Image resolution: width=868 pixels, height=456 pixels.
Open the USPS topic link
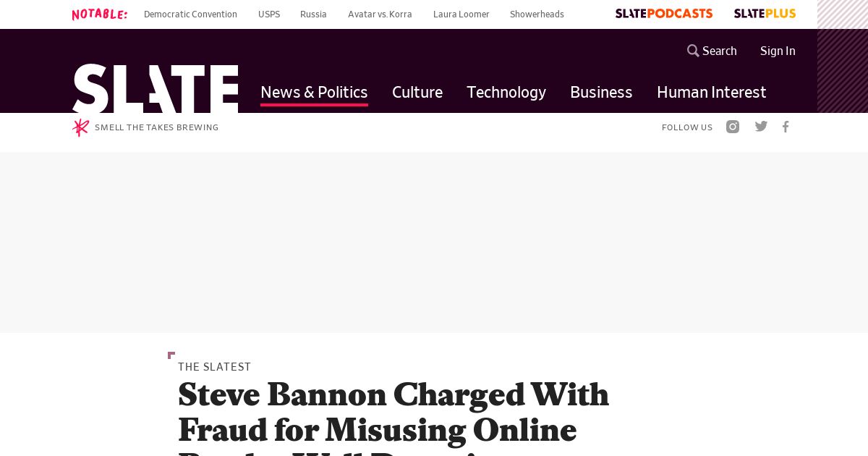tap(269, 14)
